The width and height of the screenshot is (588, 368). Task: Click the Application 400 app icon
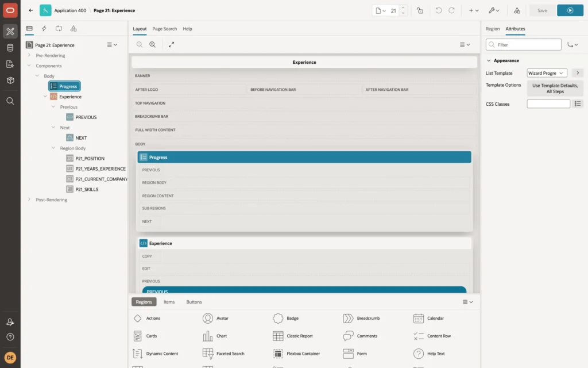point(45,10)
